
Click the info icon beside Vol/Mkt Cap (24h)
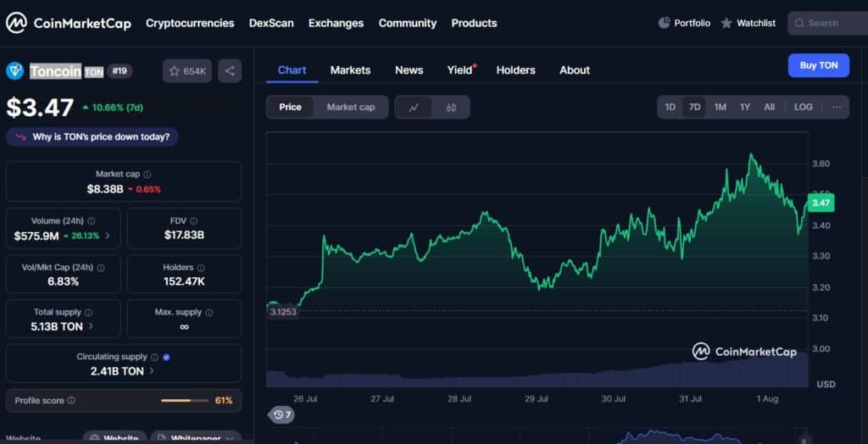tap(101, 268)
